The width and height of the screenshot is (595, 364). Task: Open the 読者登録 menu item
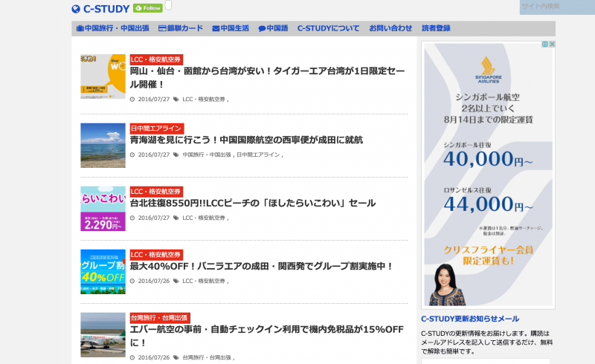[436, 28]
